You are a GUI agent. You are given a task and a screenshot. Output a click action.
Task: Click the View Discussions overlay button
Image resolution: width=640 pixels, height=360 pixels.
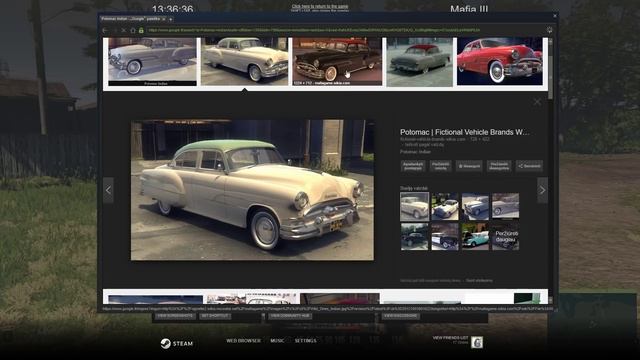[400, 316]
